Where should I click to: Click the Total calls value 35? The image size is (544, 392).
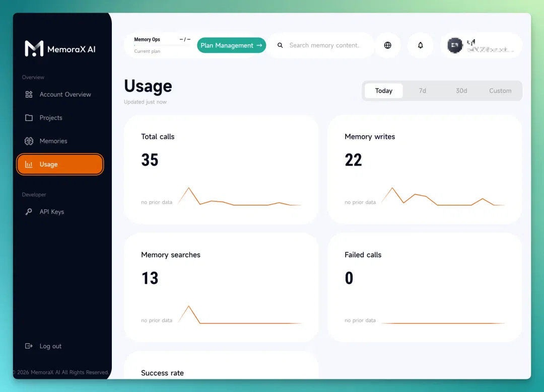(150, 160)
